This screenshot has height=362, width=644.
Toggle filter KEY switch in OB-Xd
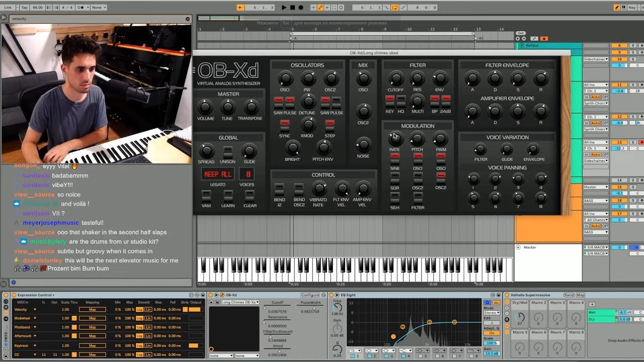pyautogui.click(x=389, y=101)
